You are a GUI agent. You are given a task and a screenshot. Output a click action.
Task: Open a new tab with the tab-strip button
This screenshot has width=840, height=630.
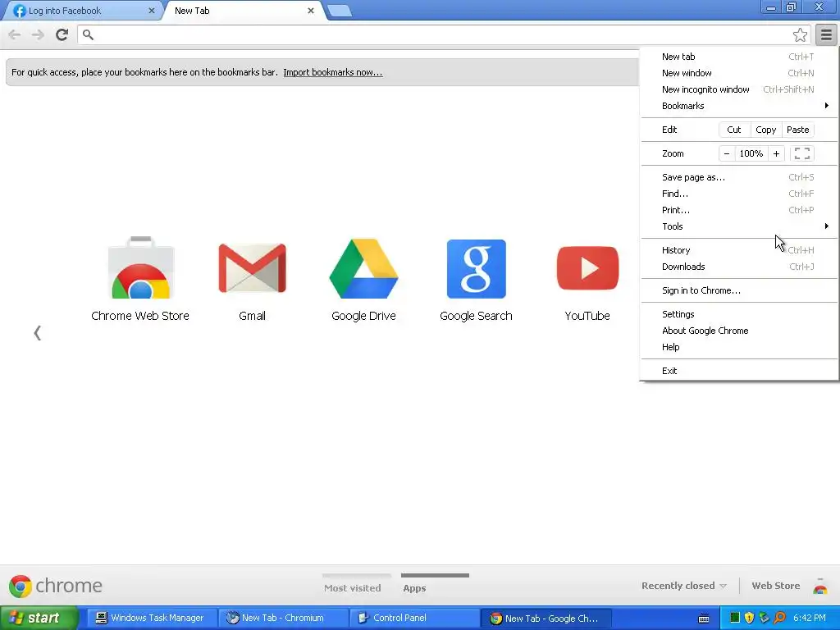coord(339,11)
